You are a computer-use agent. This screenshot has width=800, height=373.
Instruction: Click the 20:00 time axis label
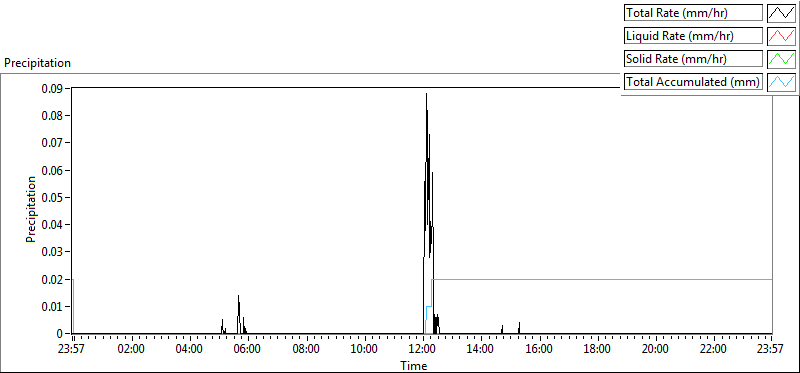tap(656, 350)
